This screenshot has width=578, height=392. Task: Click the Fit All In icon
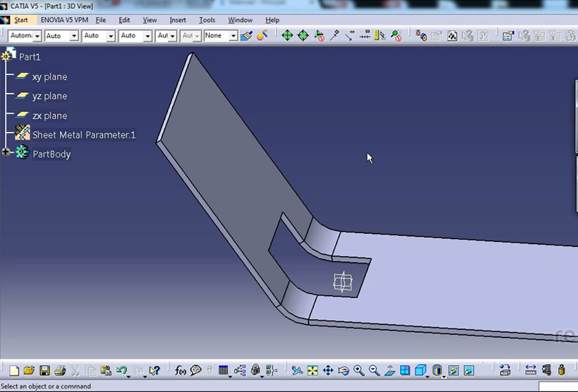tap(312, 371)
